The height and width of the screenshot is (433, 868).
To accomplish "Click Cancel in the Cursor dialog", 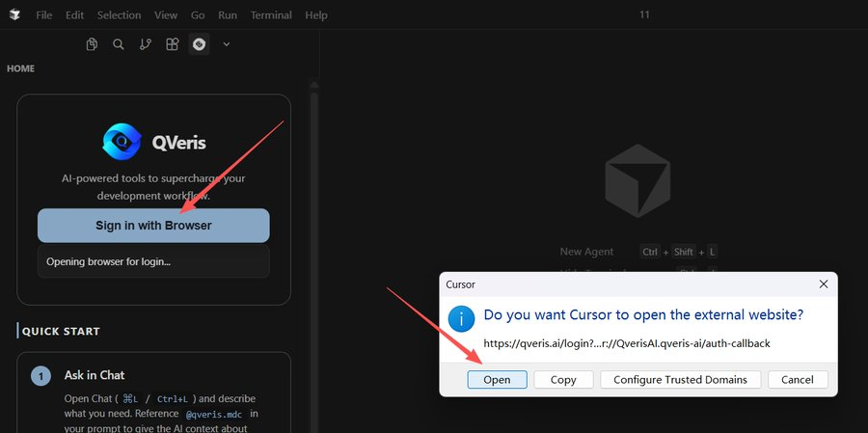I will [798, 380].
